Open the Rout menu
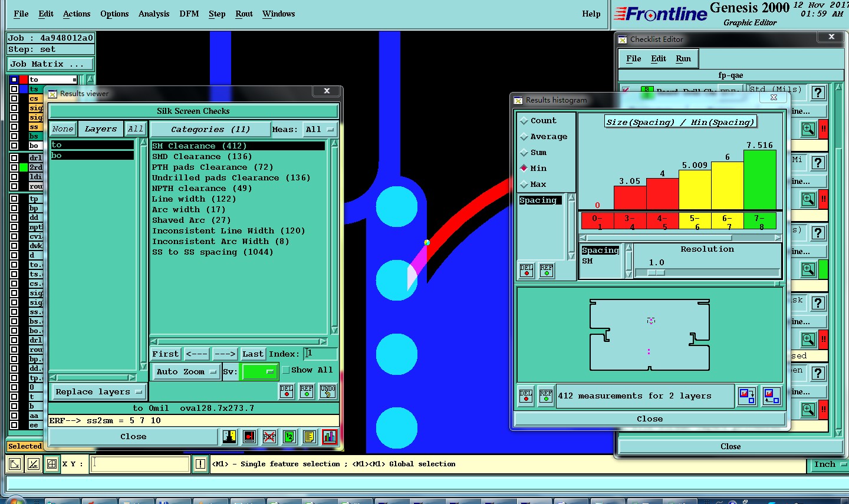Image resolution: width=849 pixels, height=504 pixels. coord(244,14)
